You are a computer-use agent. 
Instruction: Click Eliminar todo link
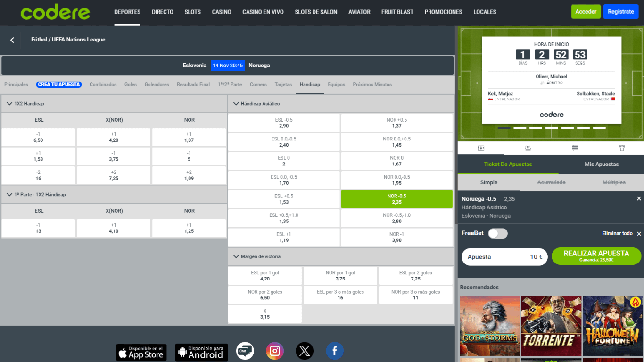pyautogui.click(x=617, y=234)
